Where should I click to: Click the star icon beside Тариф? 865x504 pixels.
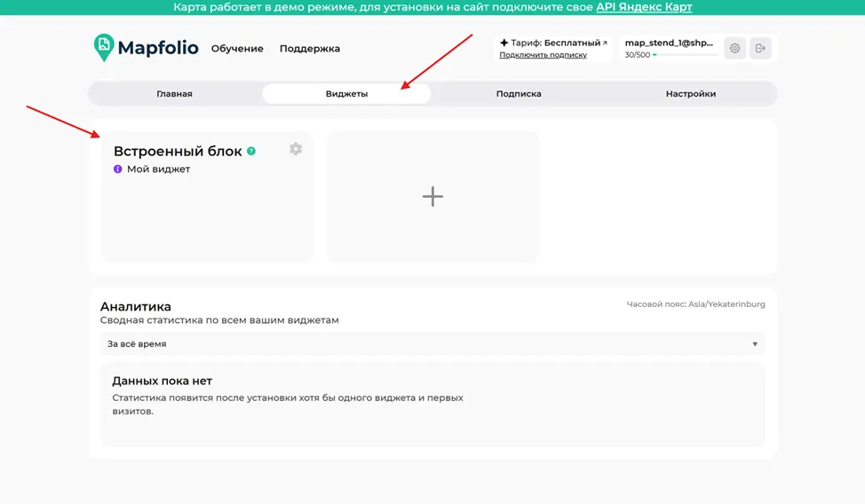504,43
